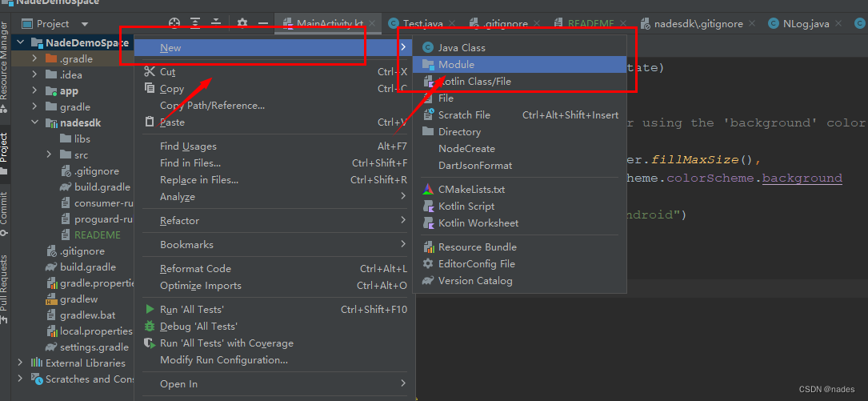This screenshot has height=401, width=868.
Task: Choose NodeCreate in New submenu
Action: click(520, 148)
